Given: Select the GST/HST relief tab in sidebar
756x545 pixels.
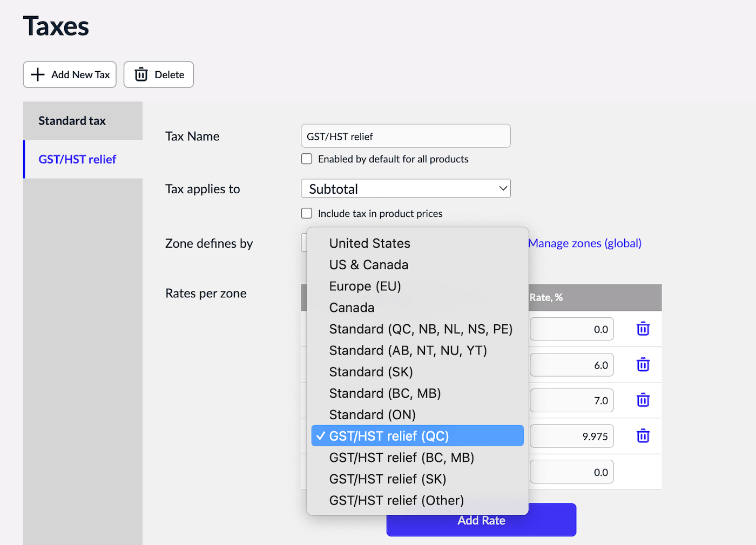Looking at the screenshot, I should coord(78,160).
